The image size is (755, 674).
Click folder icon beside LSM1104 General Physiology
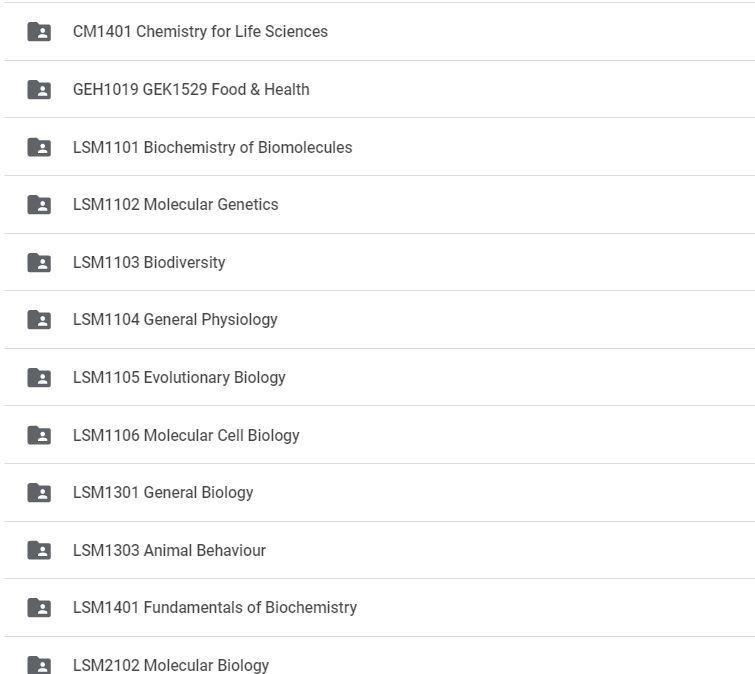pyautogui.click(x=39, y=320)
